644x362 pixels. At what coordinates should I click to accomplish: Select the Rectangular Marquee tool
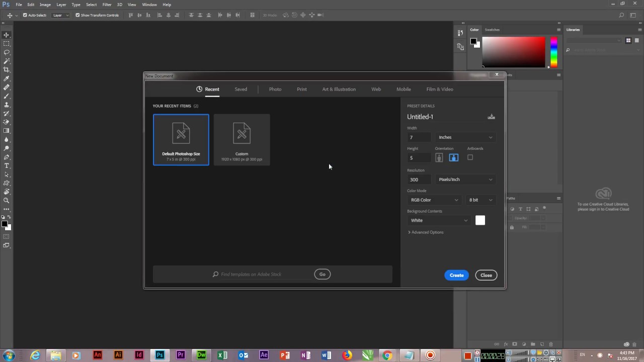(x=7, y=44)
